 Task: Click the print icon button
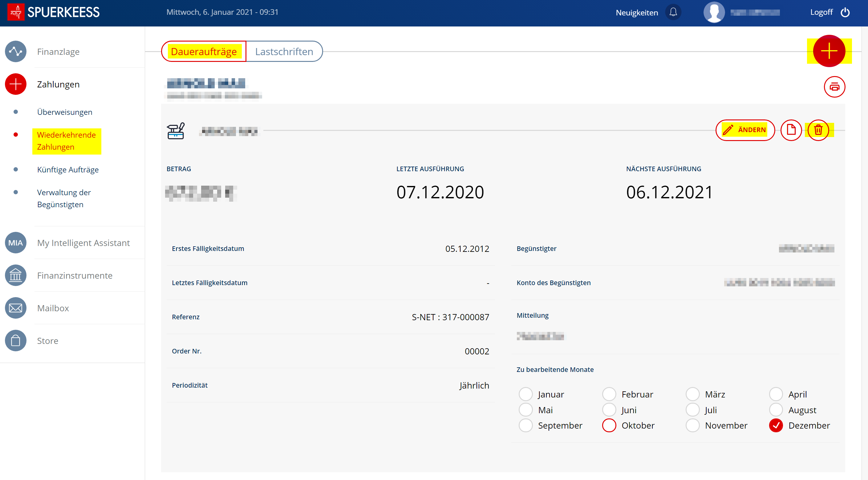pyautogui.click(x=834, y=87)
